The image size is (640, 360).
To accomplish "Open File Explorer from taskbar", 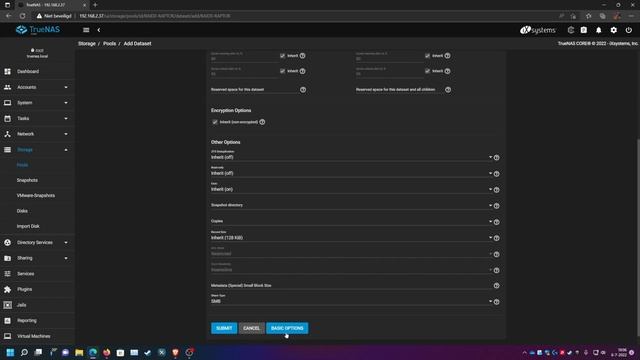I will (79, 352).
